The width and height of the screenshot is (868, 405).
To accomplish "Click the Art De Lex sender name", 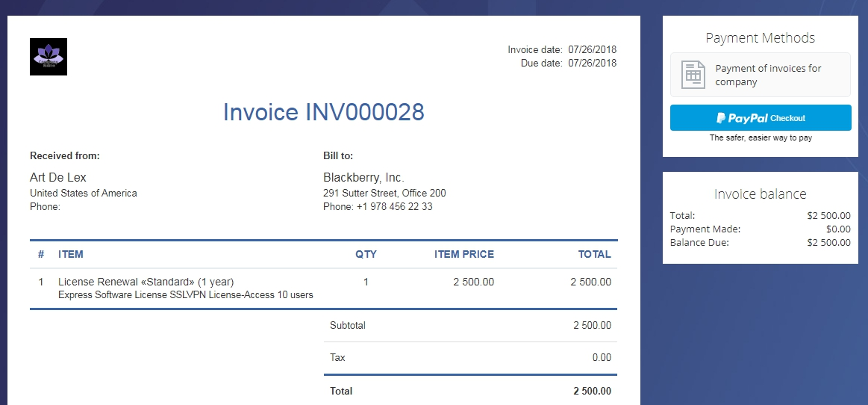I will (x=58, y=178).
